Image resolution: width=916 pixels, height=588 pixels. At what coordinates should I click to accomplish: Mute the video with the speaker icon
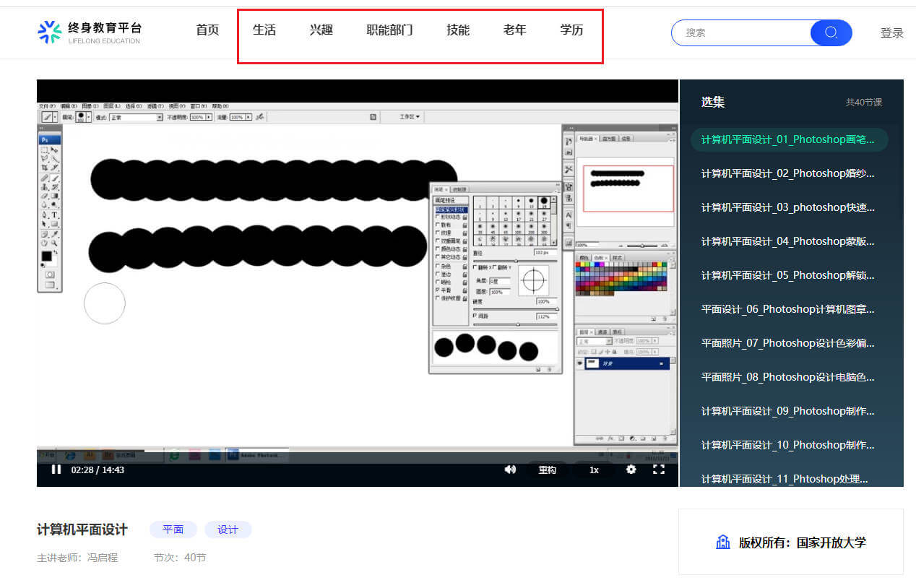click(510, 470)
